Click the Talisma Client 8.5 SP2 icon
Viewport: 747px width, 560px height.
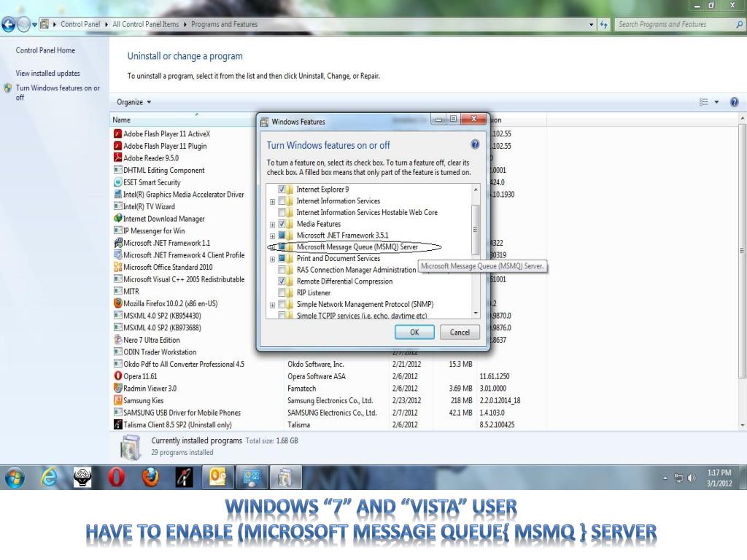(x=117, y=424)
